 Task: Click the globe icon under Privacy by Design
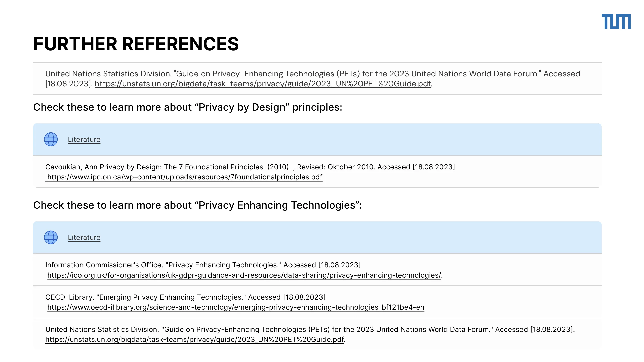51,139
